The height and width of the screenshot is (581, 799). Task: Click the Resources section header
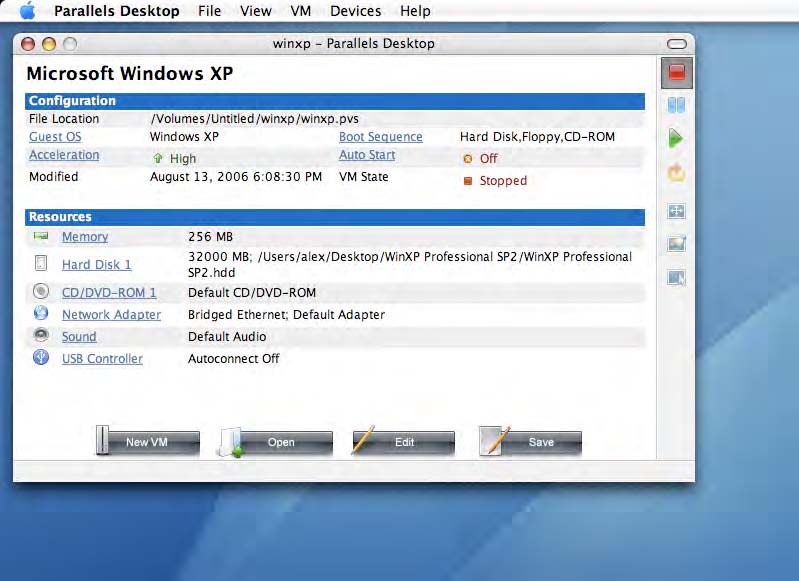pyautogui.click(x=335, y=217)
